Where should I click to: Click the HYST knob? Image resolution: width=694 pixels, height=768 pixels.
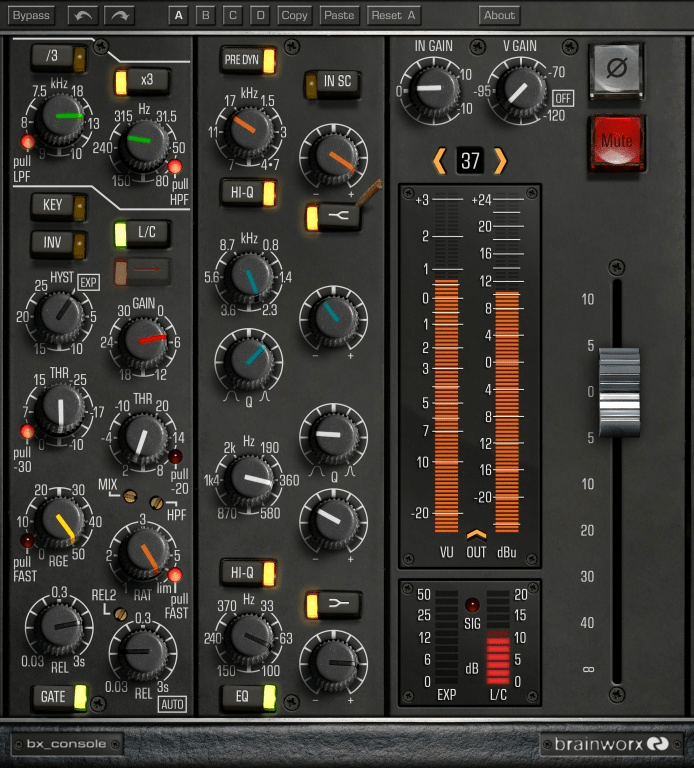coord(60,316)
